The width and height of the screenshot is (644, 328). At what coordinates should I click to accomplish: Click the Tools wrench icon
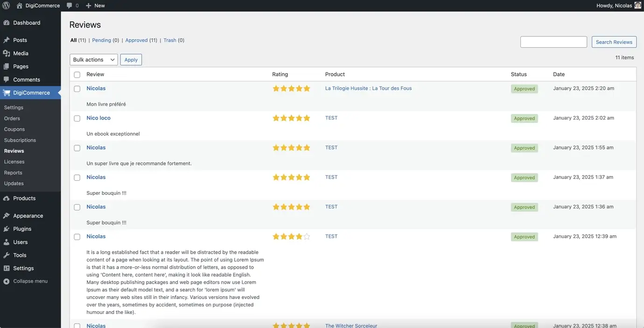[x=6, y=255]
